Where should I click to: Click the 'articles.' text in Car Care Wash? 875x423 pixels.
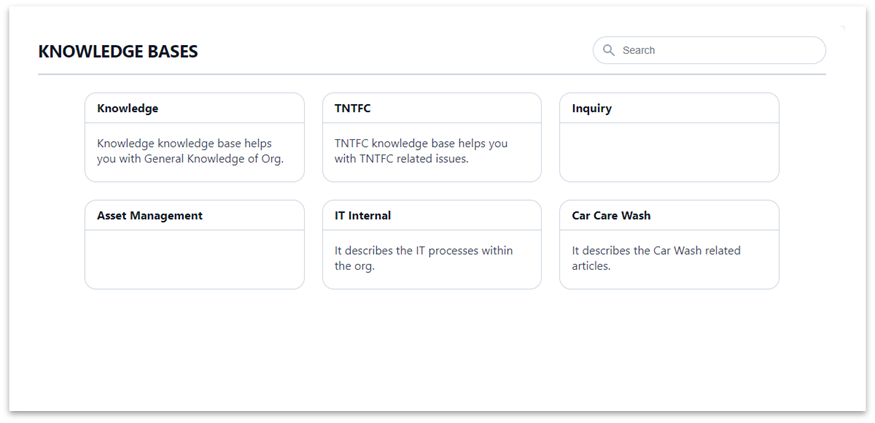(592, 266)
